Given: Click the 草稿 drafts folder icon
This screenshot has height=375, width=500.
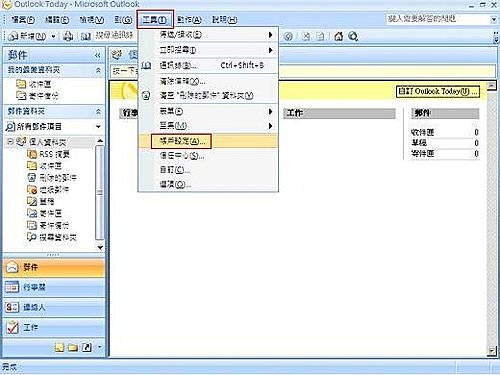Looking at the screenshot, I should point(32,201).
